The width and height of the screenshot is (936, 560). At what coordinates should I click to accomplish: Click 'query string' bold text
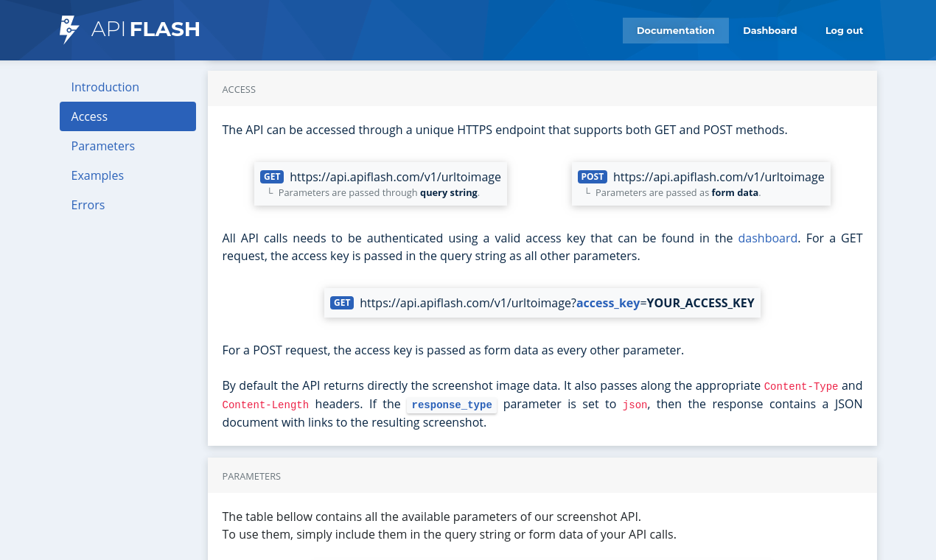[x=449, y=193]
